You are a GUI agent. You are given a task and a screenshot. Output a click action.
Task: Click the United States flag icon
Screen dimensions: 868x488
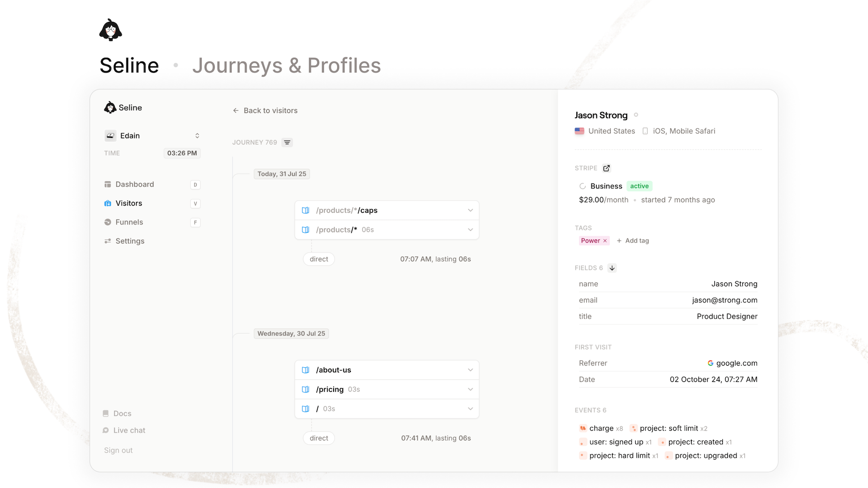tap(580, 131)
